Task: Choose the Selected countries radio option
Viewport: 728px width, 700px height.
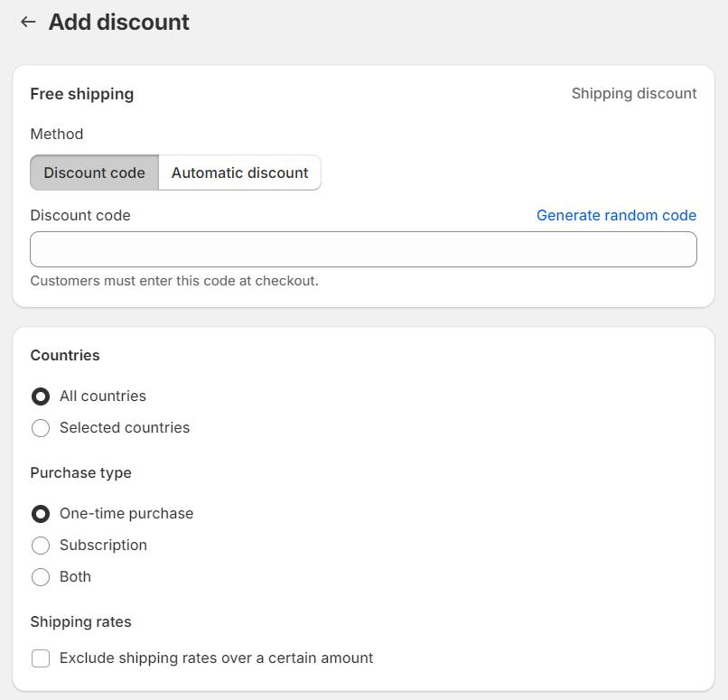Action: (x=41, y=428)
